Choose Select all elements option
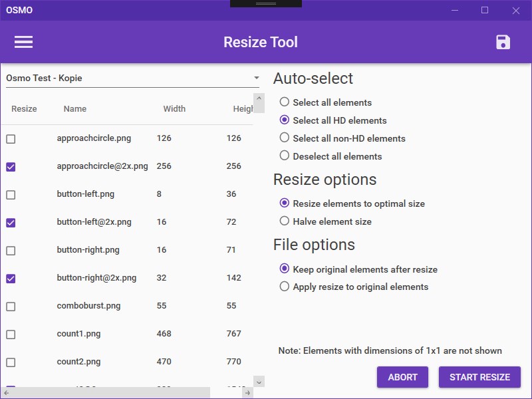The width and height of the screenshot is (532, 399). pos(285,102)
